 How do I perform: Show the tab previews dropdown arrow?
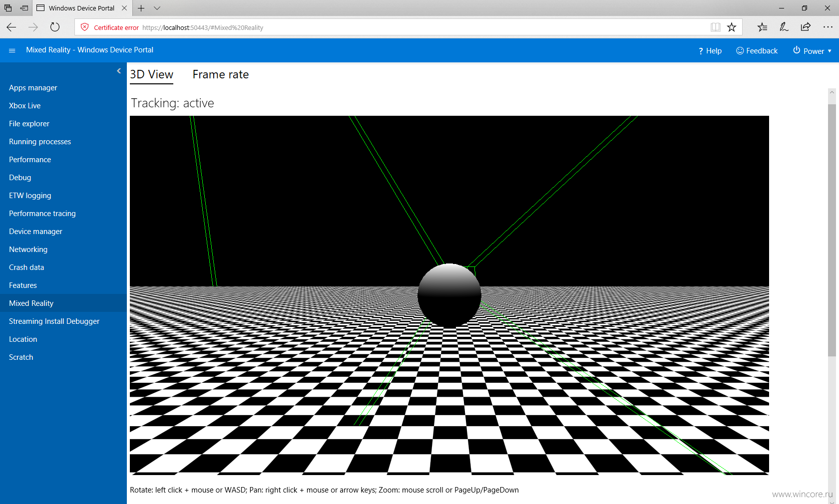[x=157, y=8]
